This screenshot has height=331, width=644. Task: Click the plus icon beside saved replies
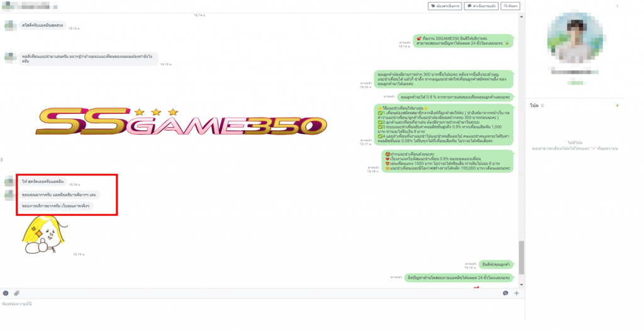point(516,293)
